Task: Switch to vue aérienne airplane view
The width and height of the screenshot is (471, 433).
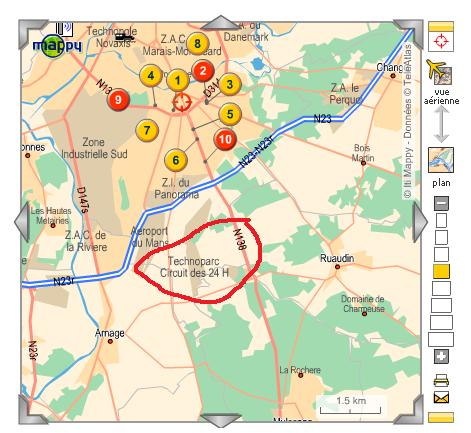Action: (440, 72)
